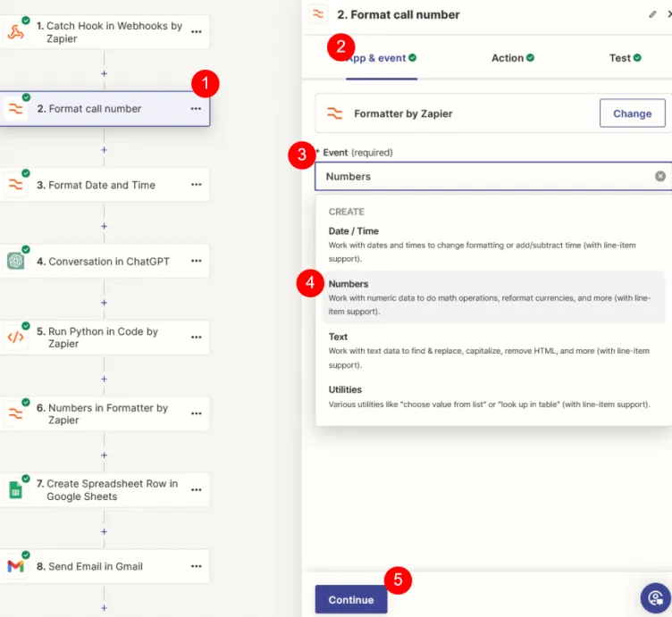The image size is (672, 617).
Task: Click the Gmail icon on step 8
Action: click(x=16, y=566)
